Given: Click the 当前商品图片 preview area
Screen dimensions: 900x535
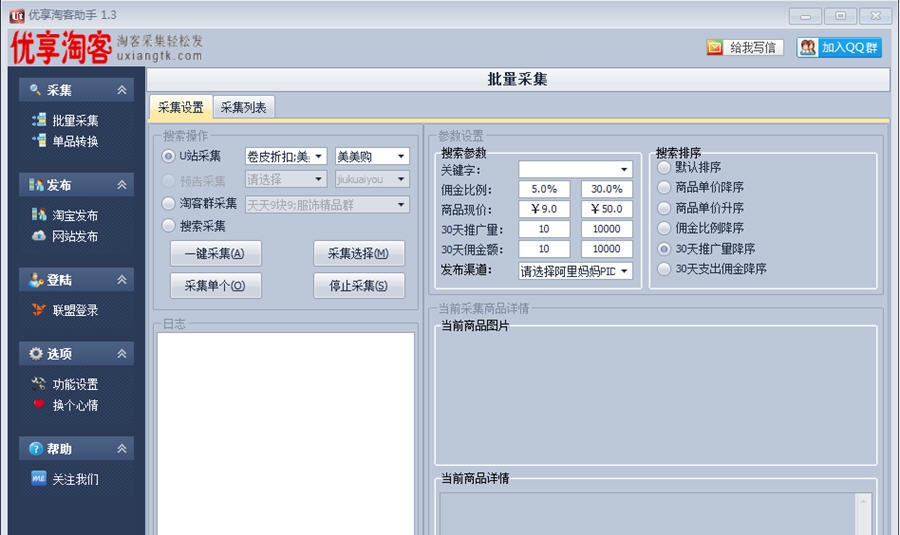Looking at the screenshot, I should coord(655,396).
